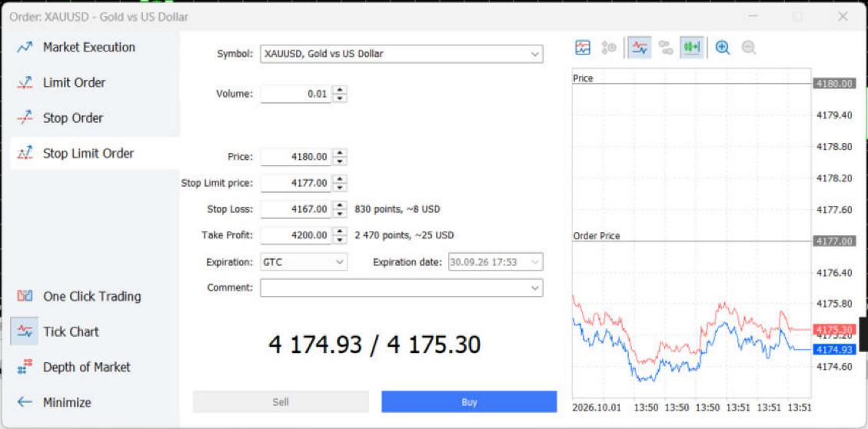The image size is (868, 429).
Task: Click the Tick Chart sidebar icon
Action: [25, 331]
